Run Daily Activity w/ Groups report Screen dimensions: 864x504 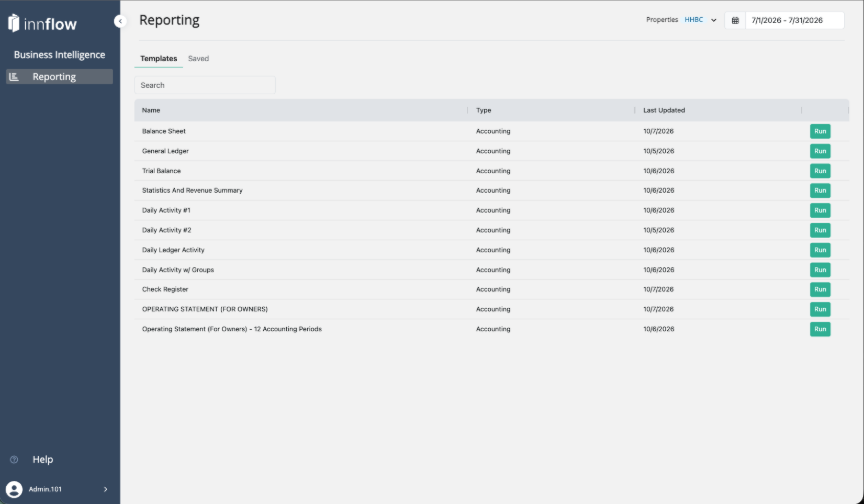[820, 270]
